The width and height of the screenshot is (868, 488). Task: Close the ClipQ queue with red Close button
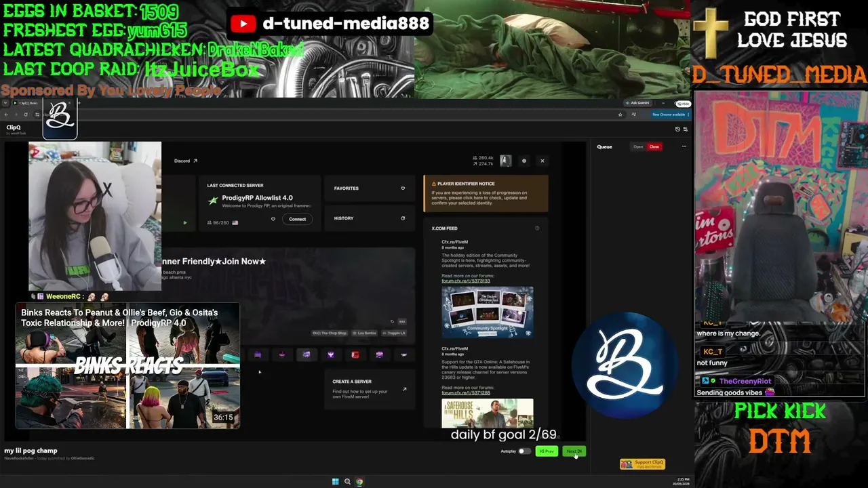click(654, 146)
